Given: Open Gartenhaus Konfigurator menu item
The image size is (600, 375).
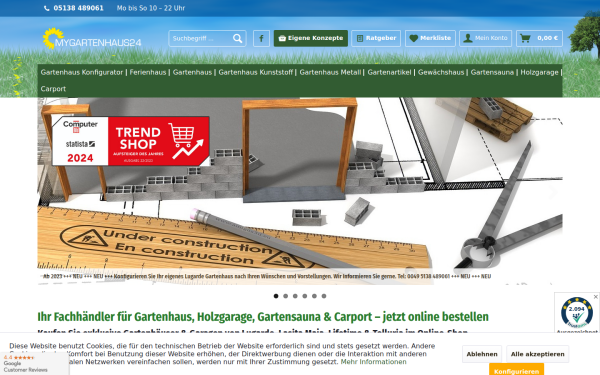Looking at the screenshot, I should [x=82, y=72].
